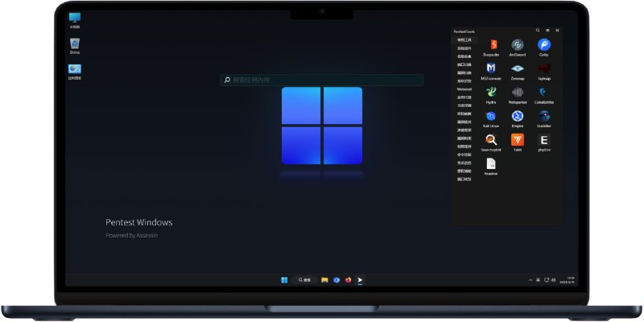Expand the system tray hidden icons chevron
This screenshot has height=322, width=644.
(x=530, y=280)
